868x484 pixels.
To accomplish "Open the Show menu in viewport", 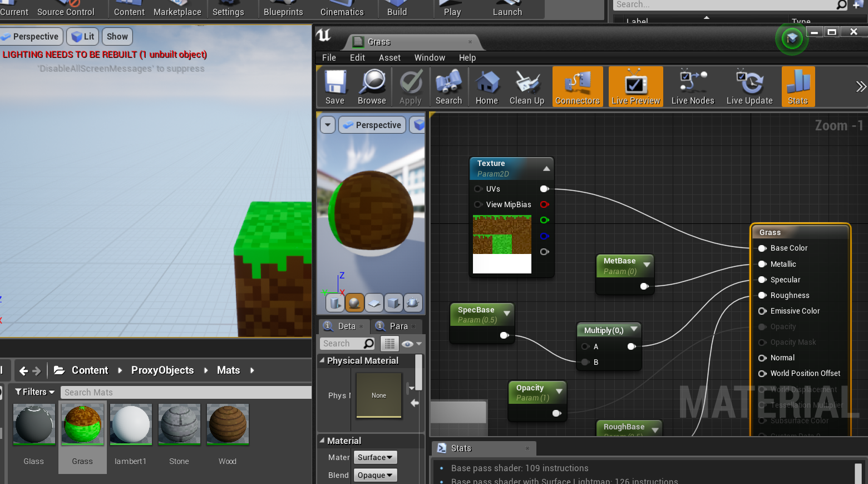I will click(x=117, y=37).
